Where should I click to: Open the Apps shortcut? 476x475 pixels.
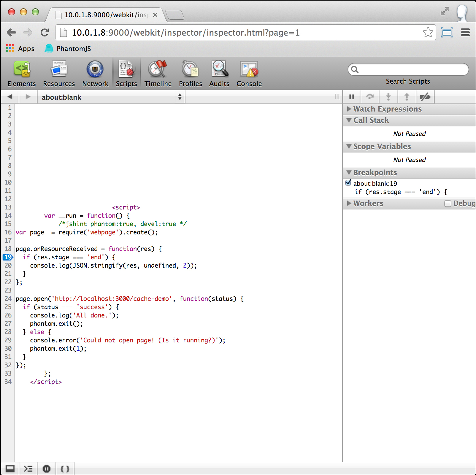20,48
